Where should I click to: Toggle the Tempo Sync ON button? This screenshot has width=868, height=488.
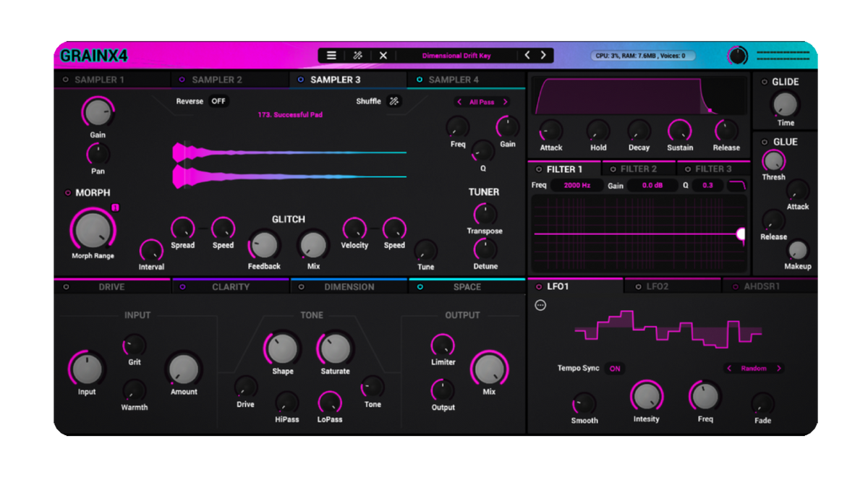coord(615,368)
